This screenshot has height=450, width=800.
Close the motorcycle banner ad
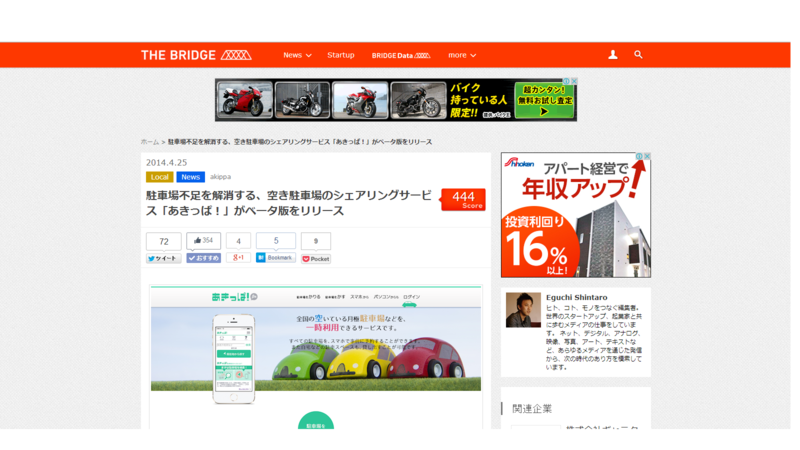tap(574, 81)
